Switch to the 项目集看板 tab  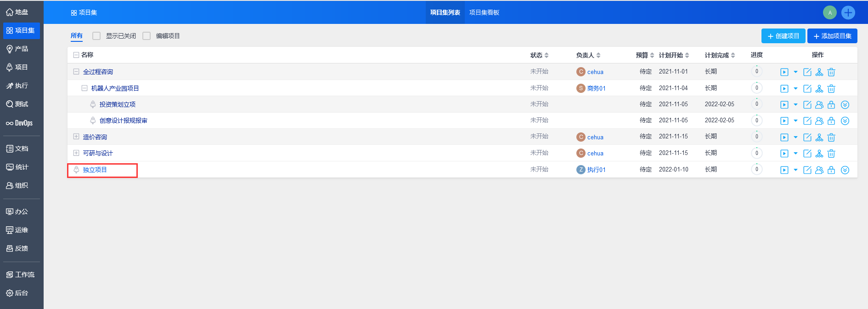[x=484, y=12]
